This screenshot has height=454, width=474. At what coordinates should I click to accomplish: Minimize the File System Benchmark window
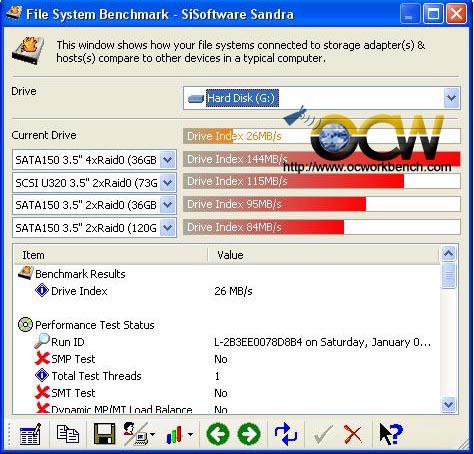(x=410, y=14)
